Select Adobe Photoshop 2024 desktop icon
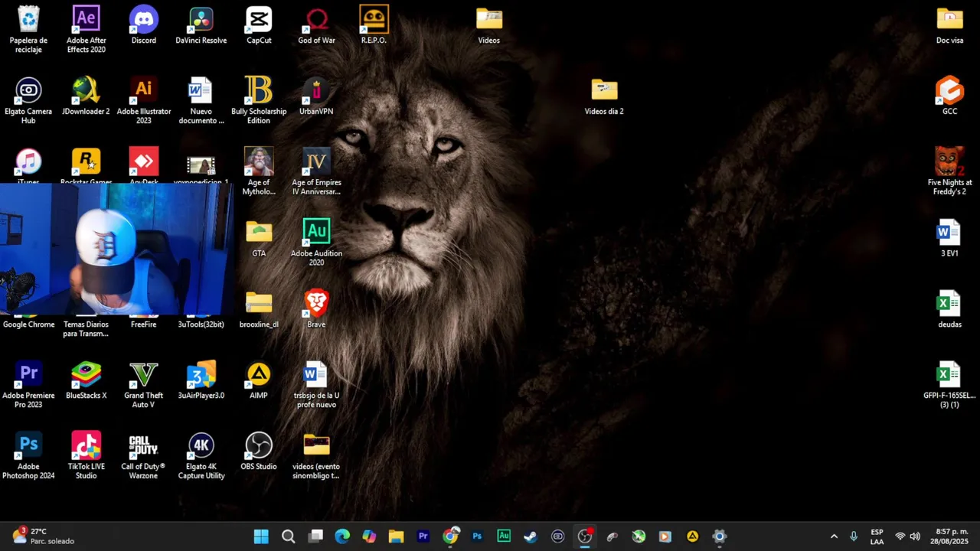Viewport: 980px width, 551px height. pyautogui.click(x=28, y=456)
